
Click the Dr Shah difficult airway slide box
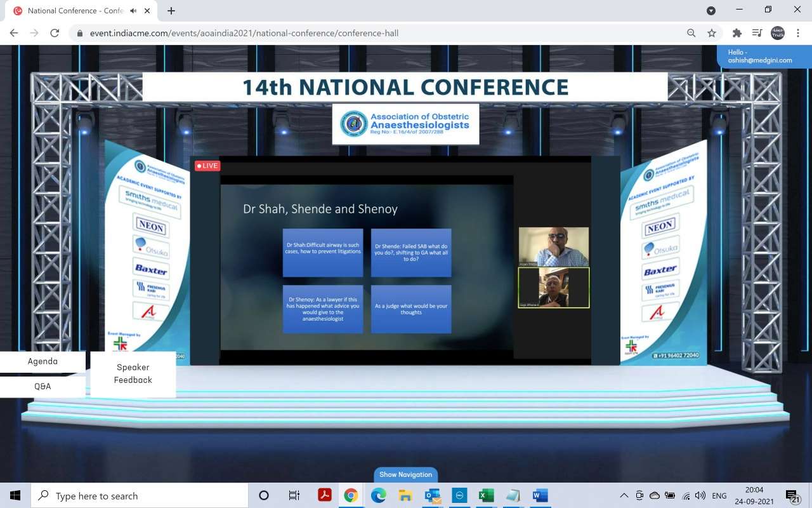pyautogui.click(x=323, y=253)
